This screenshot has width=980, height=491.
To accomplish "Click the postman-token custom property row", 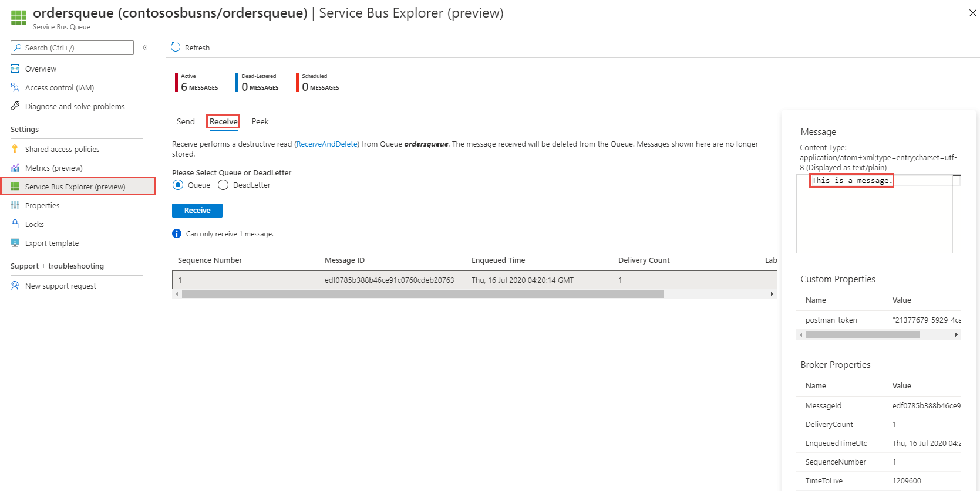I will coord(879,320).
